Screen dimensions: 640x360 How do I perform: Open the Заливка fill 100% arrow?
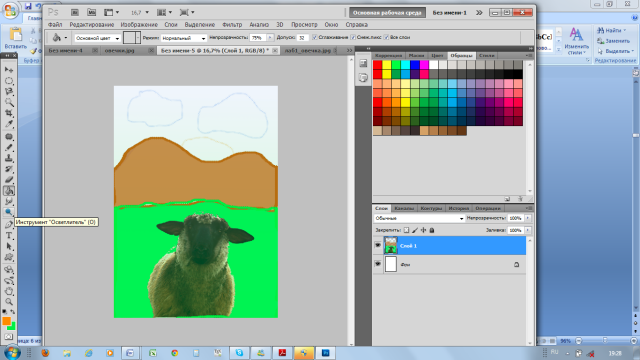[x=527, y=230]
